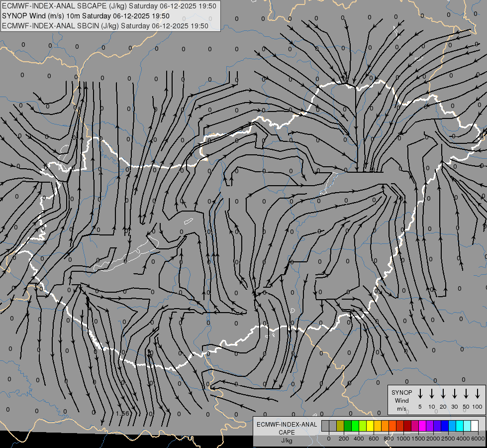
Task: Click the wind arrow above the 5 label
Action: click(420, 394)
